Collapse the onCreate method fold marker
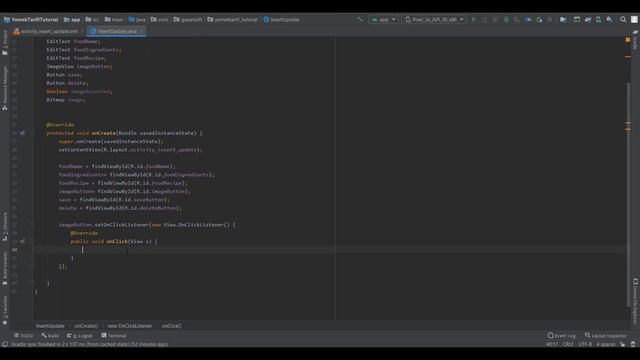The width and height of the screenshot is (640, 360). (x=32, y=133)
